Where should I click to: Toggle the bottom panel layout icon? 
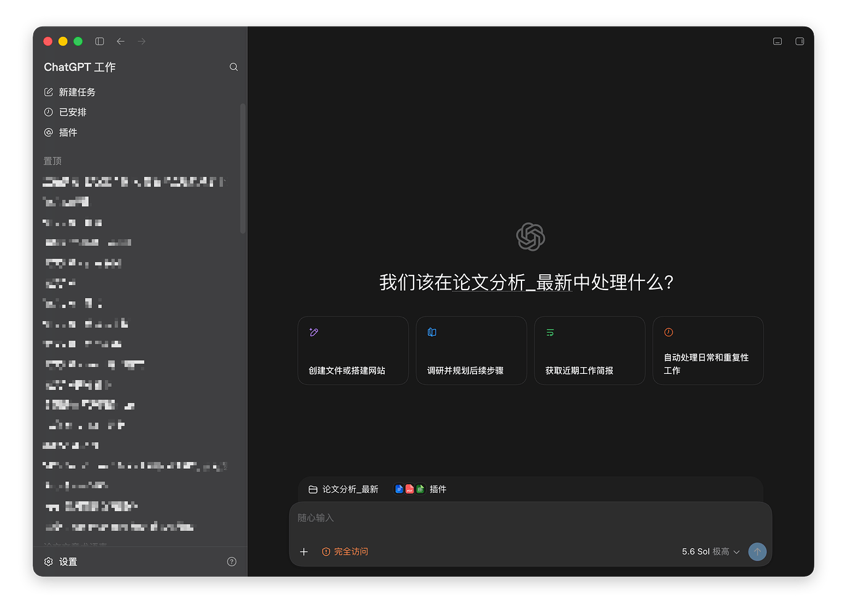pyautogui.click(x=777, y=41)
